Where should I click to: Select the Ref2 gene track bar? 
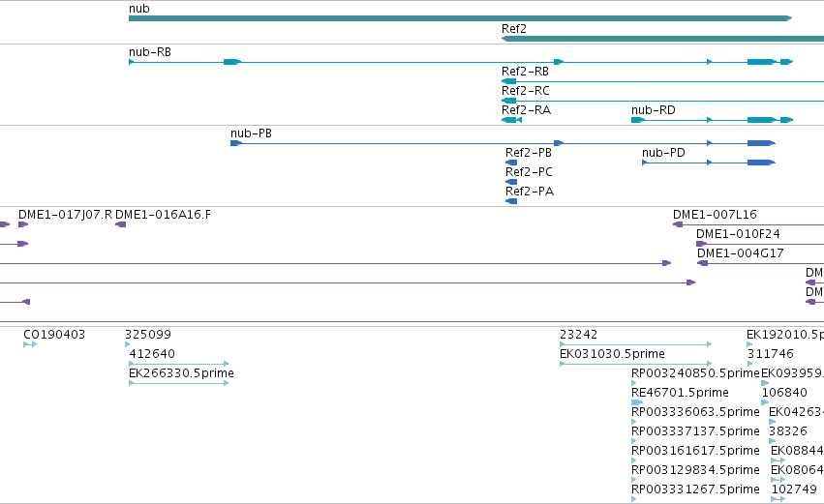662,39
